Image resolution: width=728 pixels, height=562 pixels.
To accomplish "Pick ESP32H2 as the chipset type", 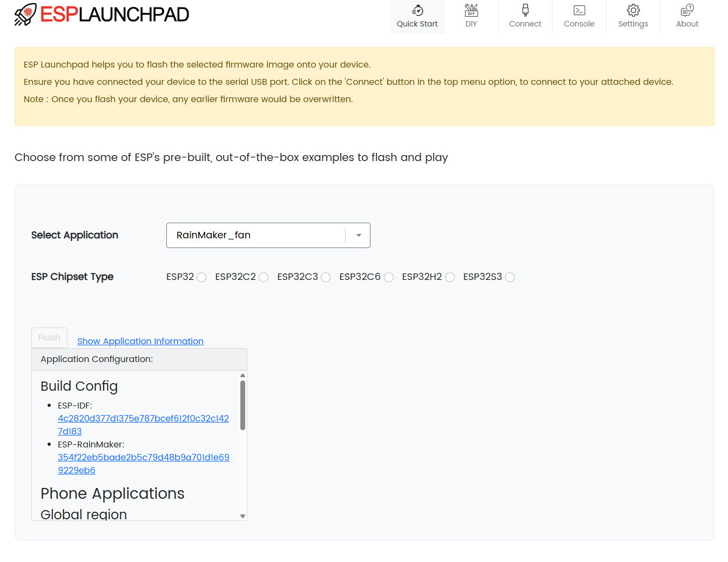I will click(450, 277).
